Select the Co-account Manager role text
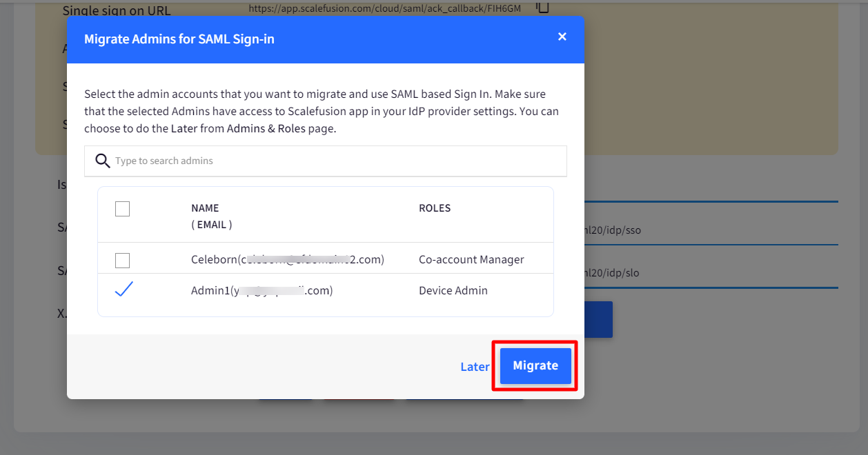This screenshot has width=868, height=455. click(x=471, y=260)
